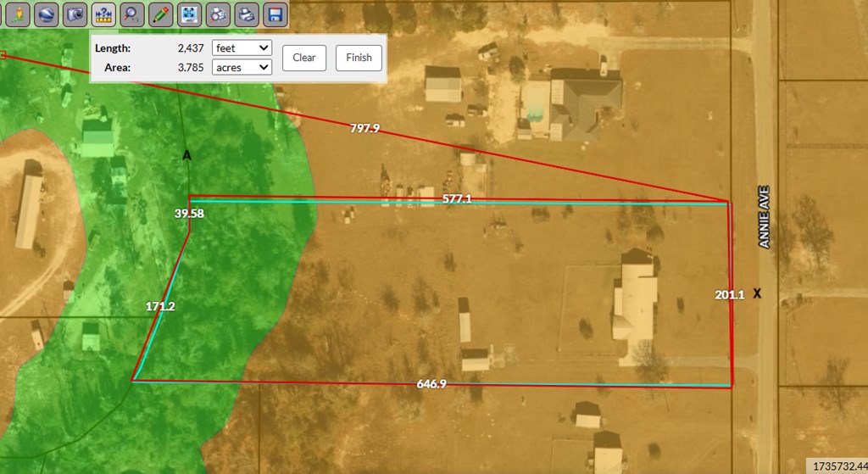Screen dimensions: 868x474
Task: Click the street view pegman icon
Action: tap(19, 14)
